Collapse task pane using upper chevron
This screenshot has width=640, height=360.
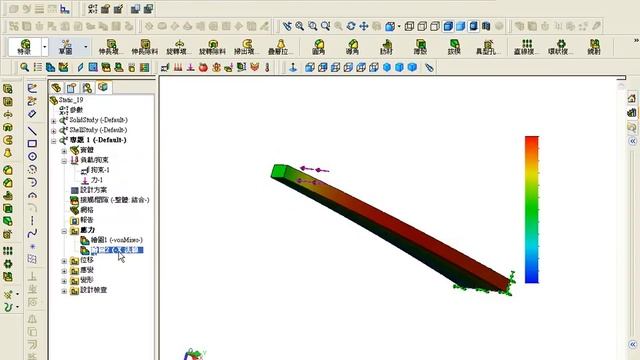coord(633,141)
